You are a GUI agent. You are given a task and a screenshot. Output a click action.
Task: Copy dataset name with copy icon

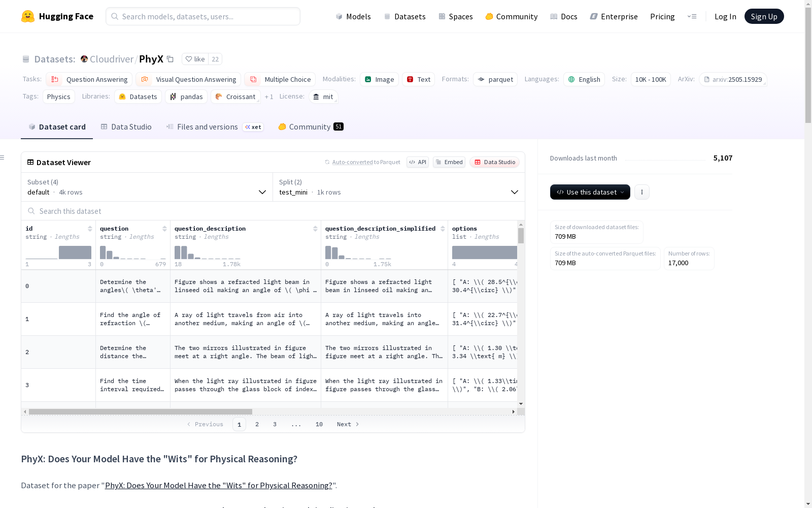click(x=171, y=59)
